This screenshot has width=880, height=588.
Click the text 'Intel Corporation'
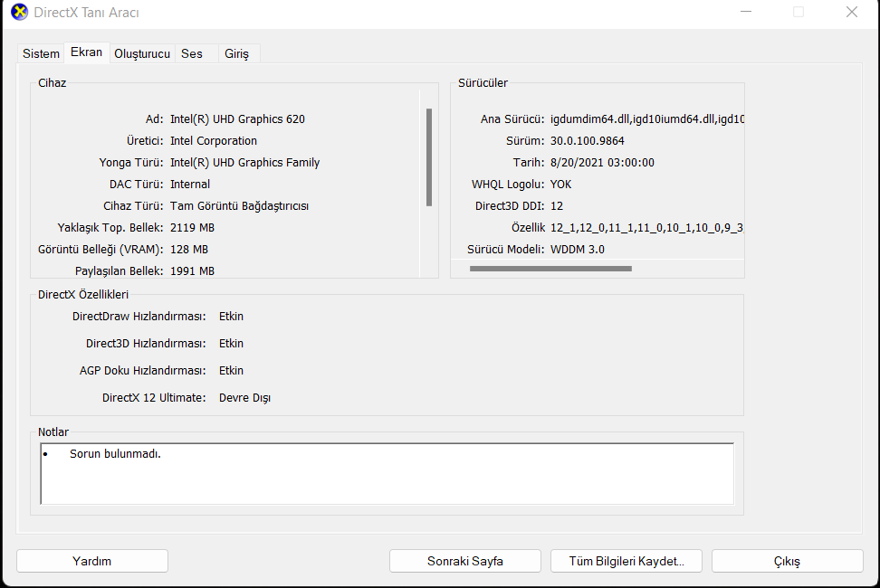pos(214,141)
